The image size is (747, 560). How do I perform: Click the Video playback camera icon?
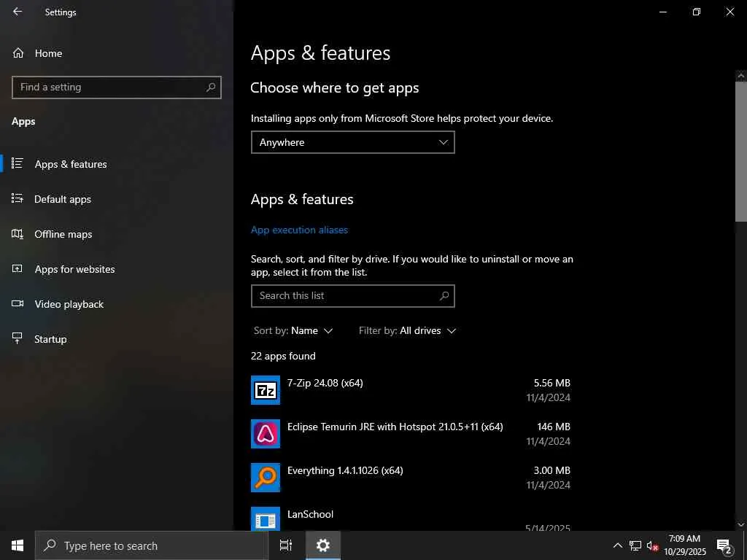pyautogui.click(x=18, y=303)
